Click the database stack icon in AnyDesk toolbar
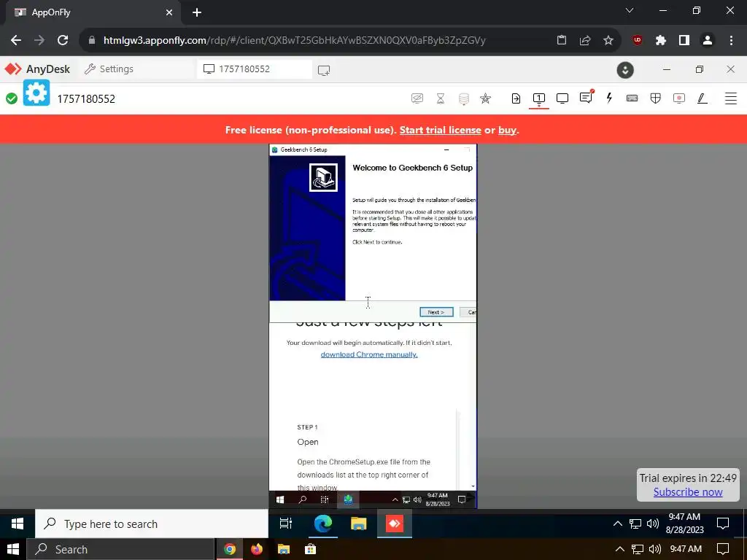Viewport: 747px width, 560px height. (463, 98)
